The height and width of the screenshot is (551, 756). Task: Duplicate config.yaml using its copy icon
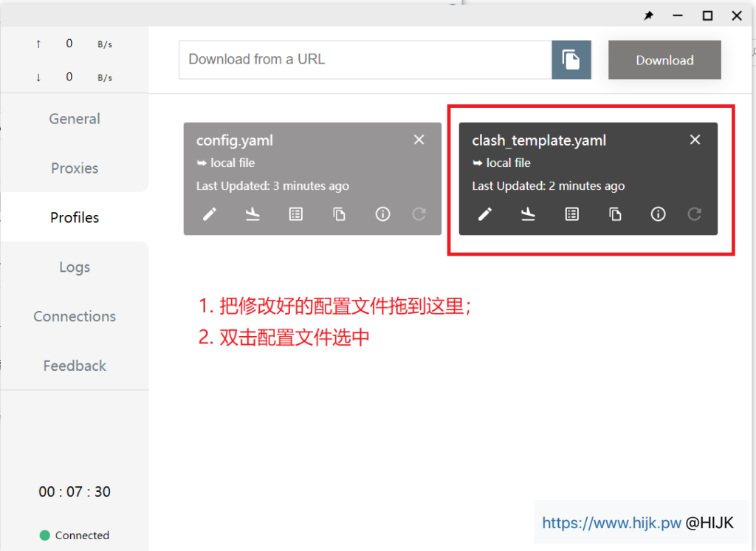click(x=339, y=214)
